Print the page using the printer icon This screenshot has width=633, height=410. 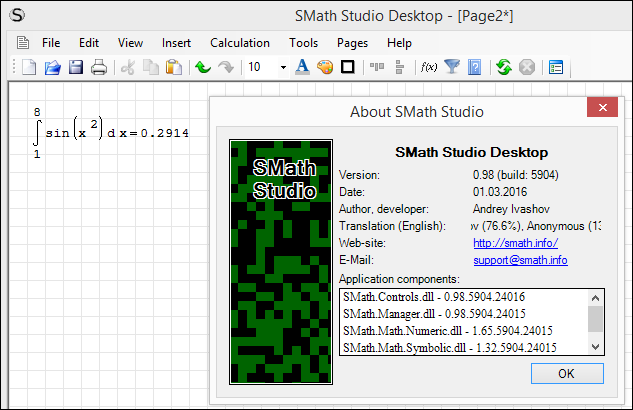coord(99,68)
